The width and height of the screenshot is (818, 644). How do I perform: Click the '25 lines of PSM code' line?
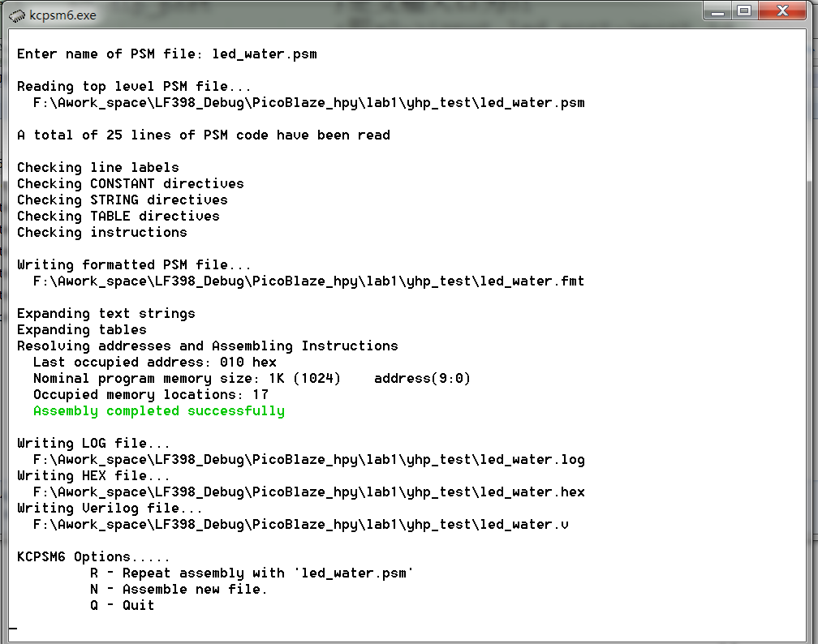click(x=204, y=135)
